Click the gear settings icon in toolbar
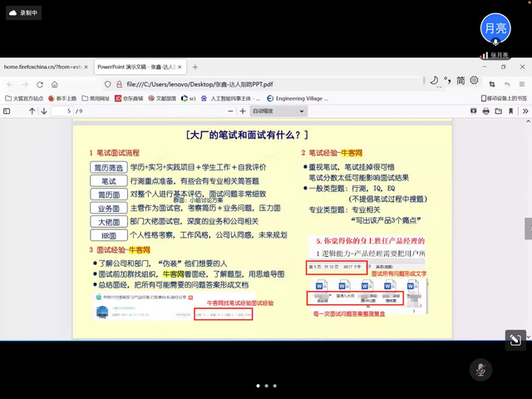The image size is (532, 399). (x=474, y=80)
